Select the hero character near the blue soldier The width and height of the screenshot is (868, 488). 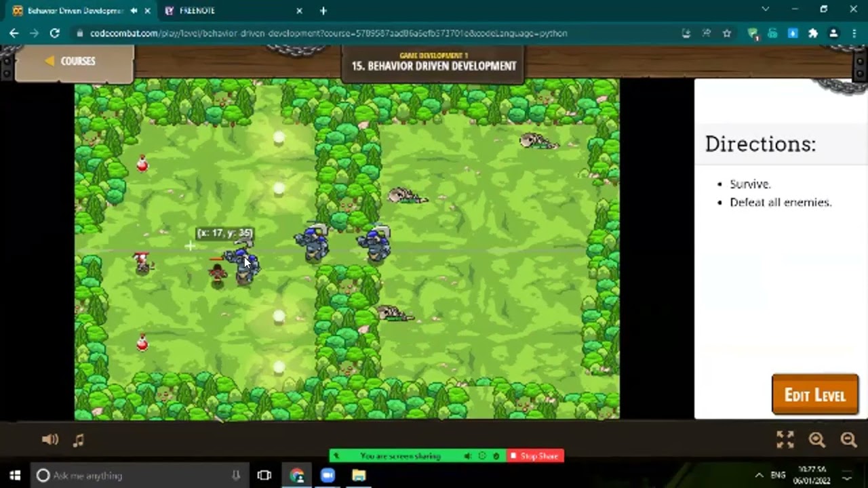tap(217, 274)
